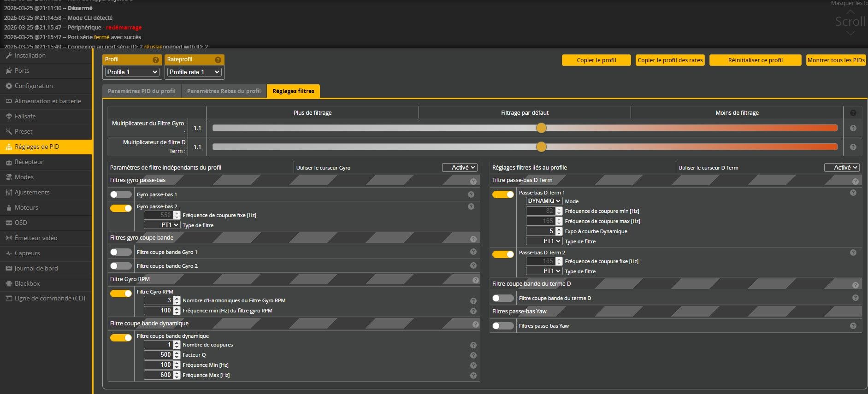Click the Moteurs sidebar icon

9,208
